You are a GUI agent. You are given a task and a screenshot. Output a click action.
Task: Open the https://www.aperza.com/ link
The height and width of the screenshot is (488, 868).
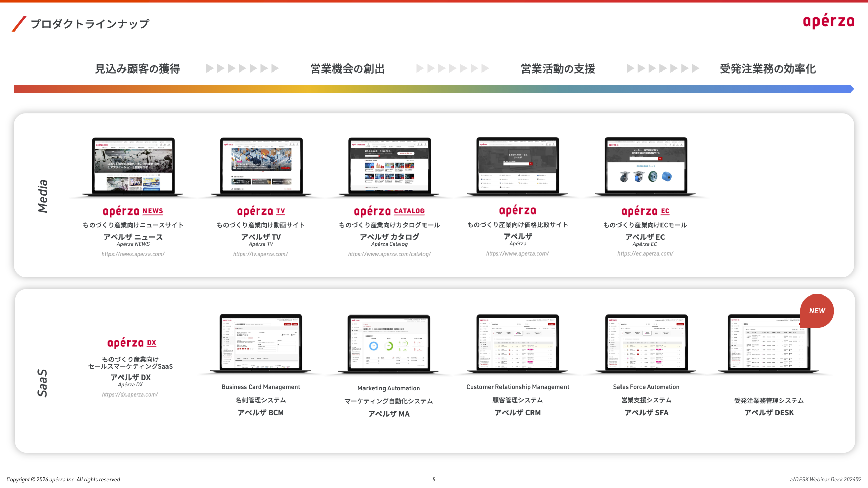517,253
